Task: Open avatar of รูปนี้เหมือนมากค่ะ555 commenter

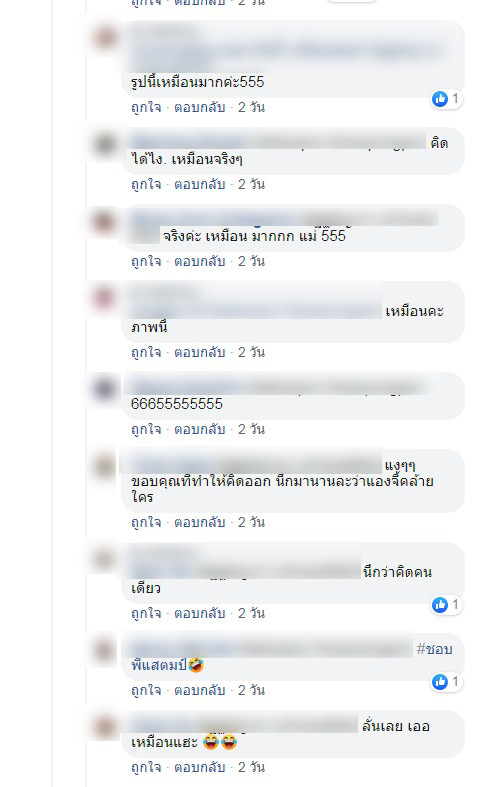Action: 105,38
